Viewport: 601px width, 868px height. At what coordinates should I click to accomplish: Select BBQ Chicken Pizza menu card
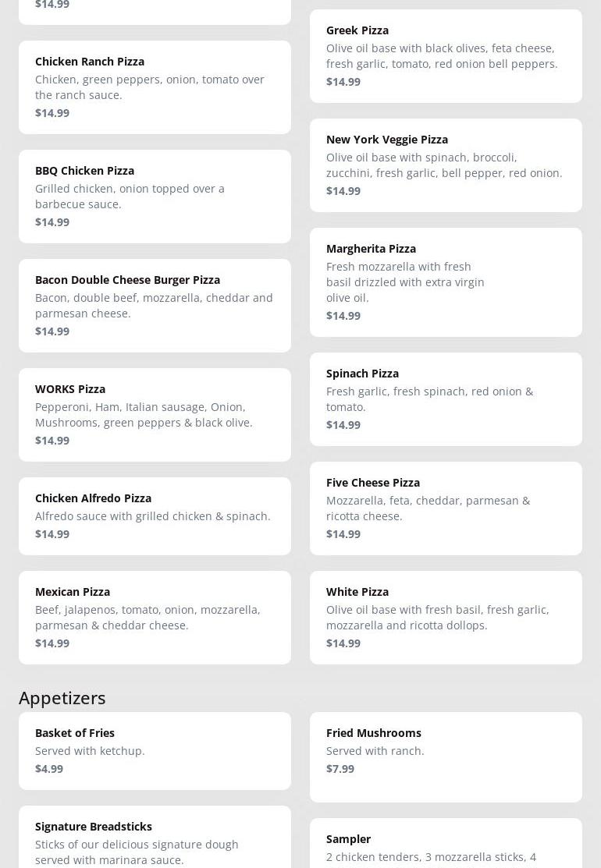(155, 196)
